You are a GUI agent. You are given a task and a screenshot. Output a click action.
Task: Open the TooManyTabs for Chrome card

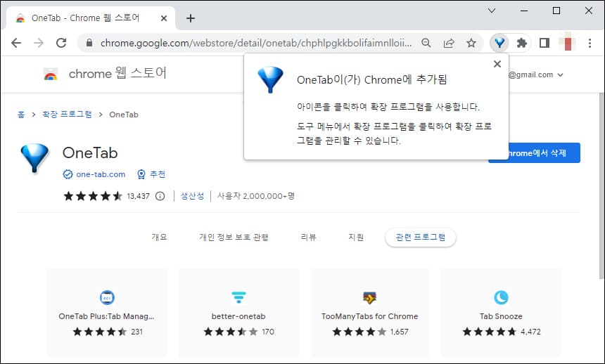[369, 313]
